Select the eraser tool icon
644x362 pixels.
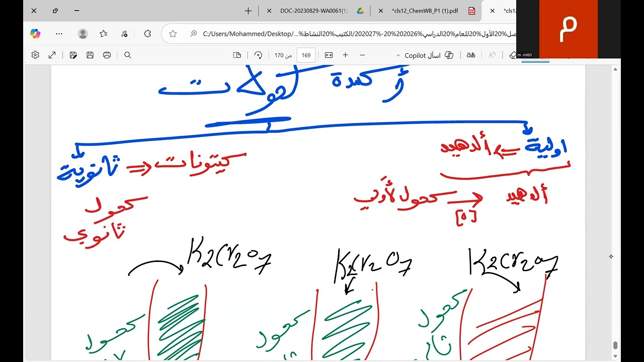click(x=513, y=55)
